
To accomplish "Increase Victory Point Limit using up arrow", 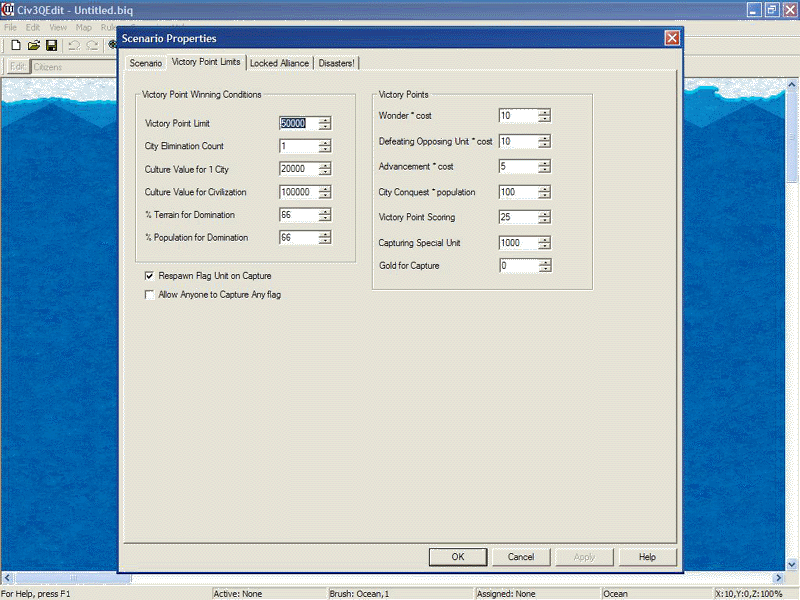I will point(325,120).
